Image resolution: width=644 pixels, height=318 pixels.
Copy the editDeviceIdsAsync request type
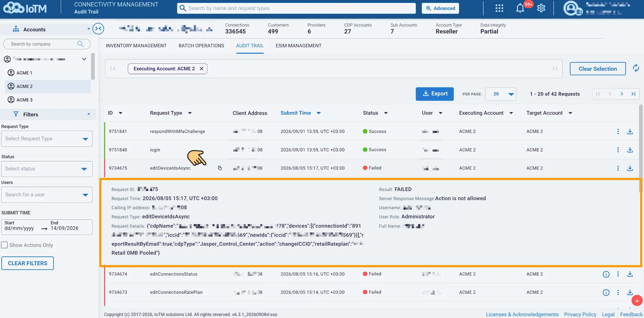point(220,168)
